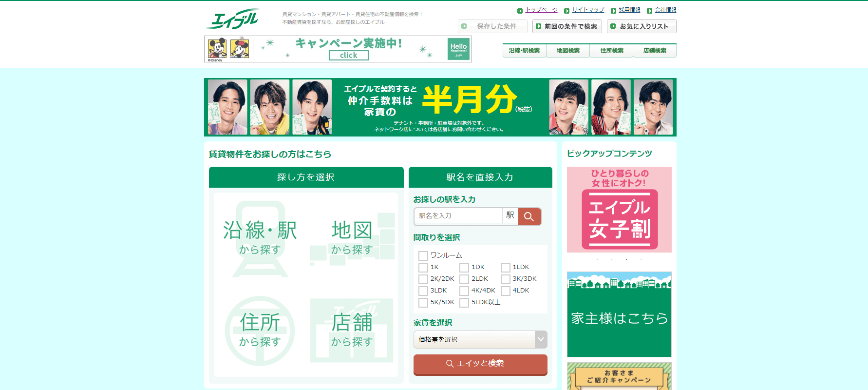Screen dimensions: 868x390
Task: Choose 住所から探す search tile
Action: pyautogui.click(x=260, y=331)
